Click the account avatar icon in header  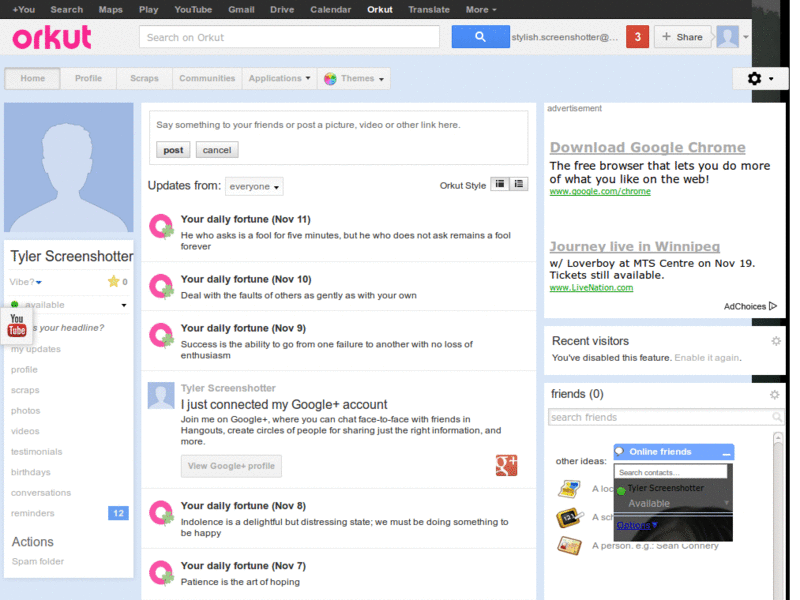tap(728, 37)
